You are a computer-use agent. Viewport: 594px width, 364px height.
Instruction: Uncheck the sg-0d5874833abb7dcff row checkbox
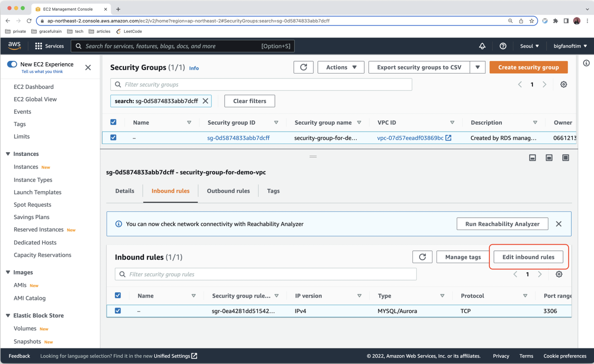[x=113, y=138]
